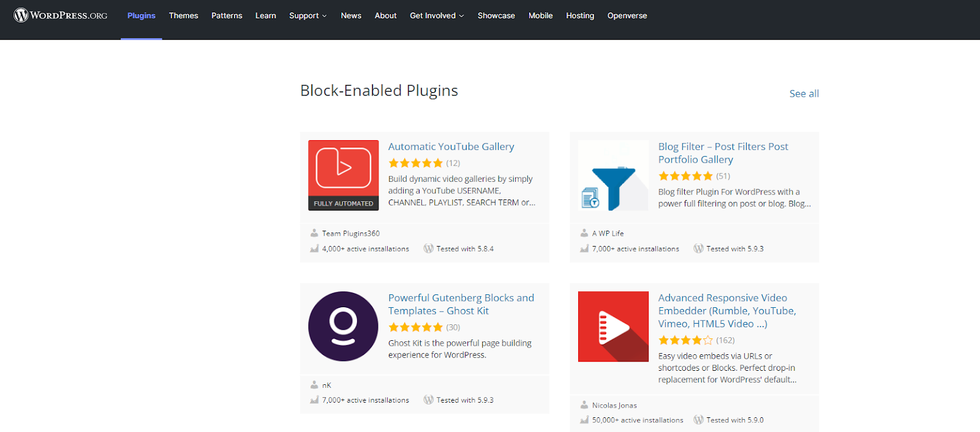Viewport: 980px width, 432px height.
Task: Open Powerful Gutenberg Blocks Ghost Kit title
Action: (x=461, y=304)
